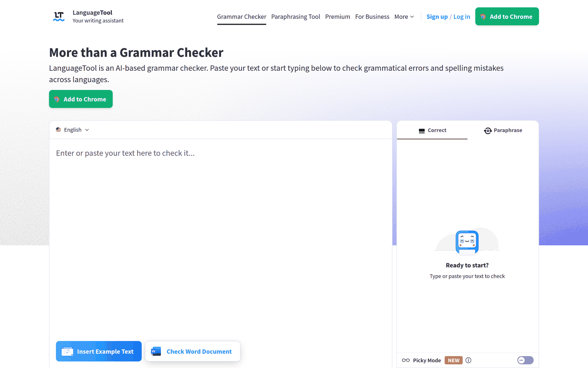Open the English language dropdown
Image resolution: width=588 pixels, height=368 pixels.
(x=73, y=130)
